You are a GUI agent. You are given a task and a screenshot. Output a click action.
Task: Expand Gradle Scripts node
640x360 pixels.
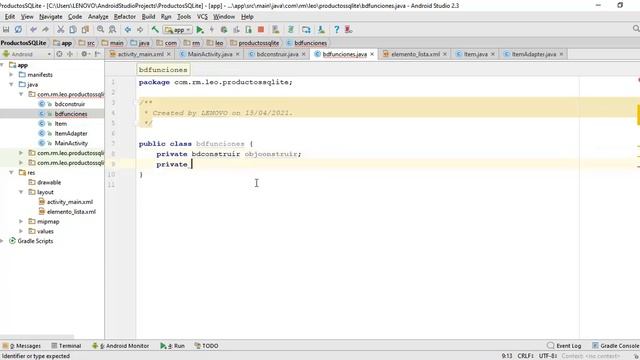tap(2, 241)
